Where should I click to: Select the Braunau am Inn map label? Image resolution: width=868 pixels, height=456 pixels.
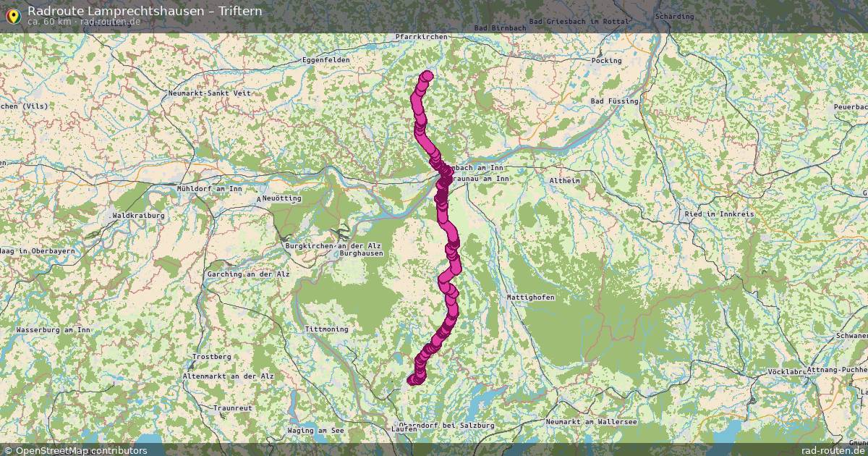pos(481,179)
